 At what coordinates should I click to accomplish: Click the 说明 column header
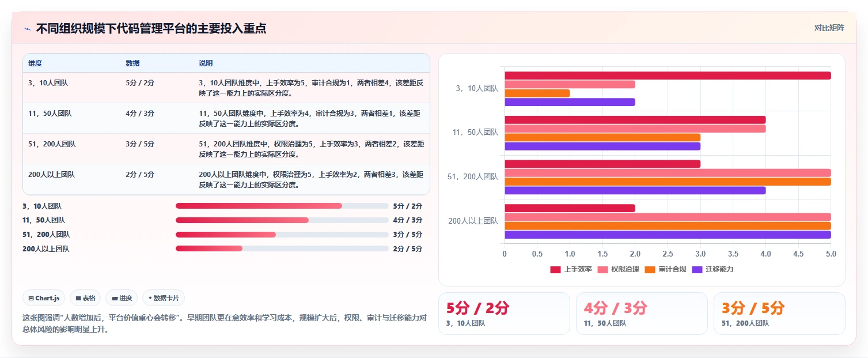312,63
